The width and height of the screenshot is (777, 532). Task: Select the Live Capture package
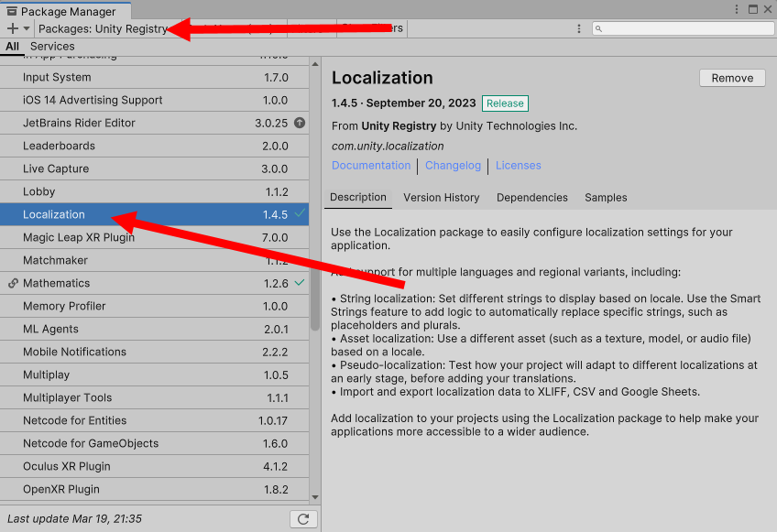click(154, 168)
